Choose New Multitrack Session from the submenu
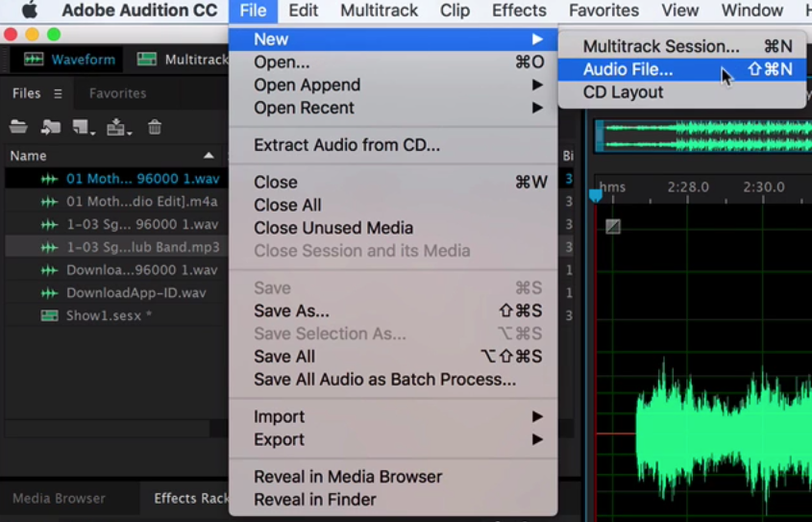Image resolution: width=812 pixels, height=522 pixels. coord(682,46)
